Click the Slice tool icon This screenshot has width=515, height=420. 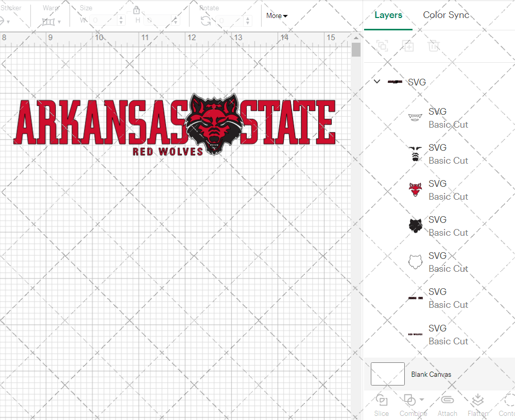pyautogui.click(x=381, y=400)
